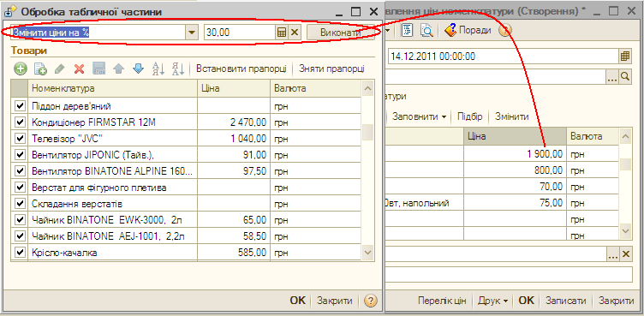
Task: Click Встановити прапорці button
Action: (241, 69)
